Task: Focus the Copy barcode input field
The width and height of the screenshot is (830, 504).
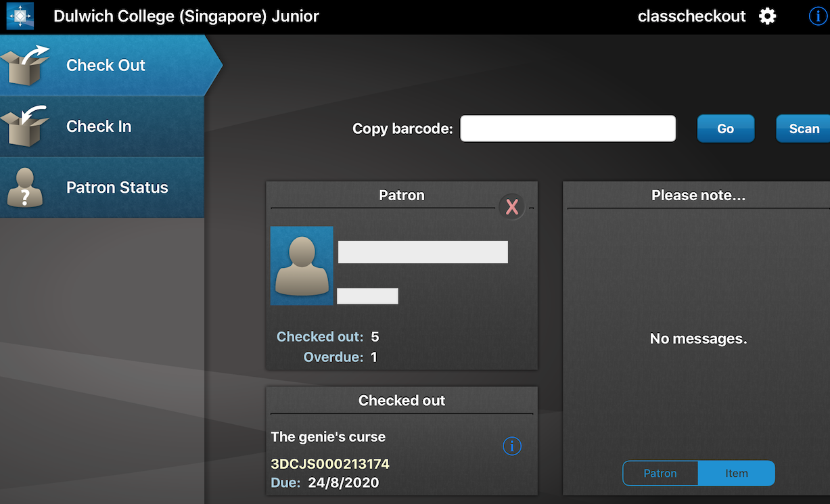Action: (x=568, y=129)
